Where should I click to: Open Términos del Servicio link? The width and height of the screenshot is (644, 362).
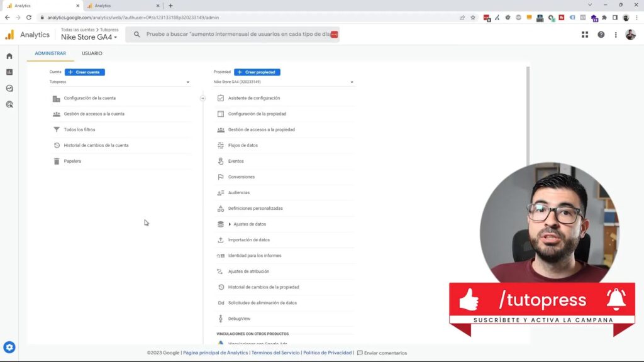click(275, 353)
